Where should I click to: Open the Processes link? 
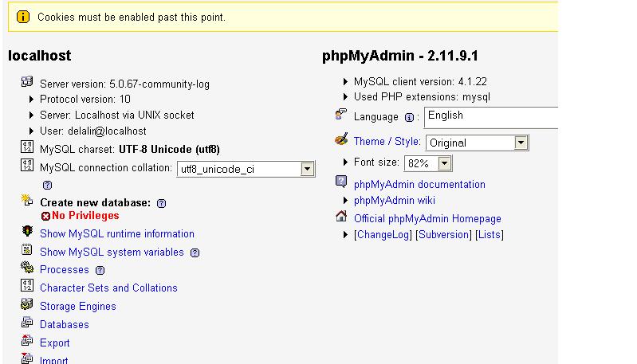[x=65, y=270]
